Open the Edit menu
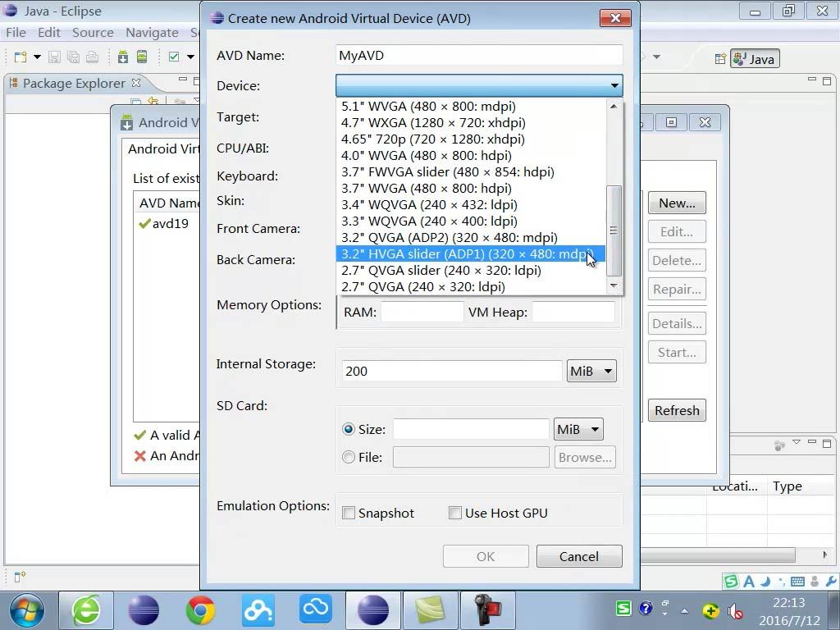The image size is (840, 630). point(48,33)
